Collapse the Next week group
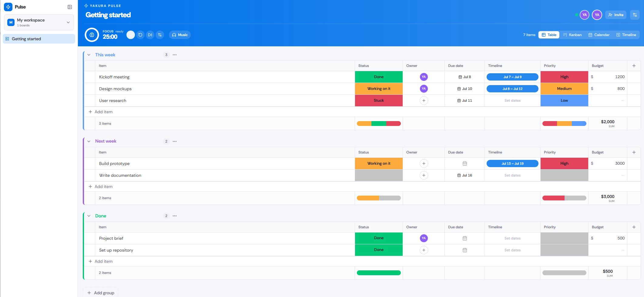 (89, 141)
